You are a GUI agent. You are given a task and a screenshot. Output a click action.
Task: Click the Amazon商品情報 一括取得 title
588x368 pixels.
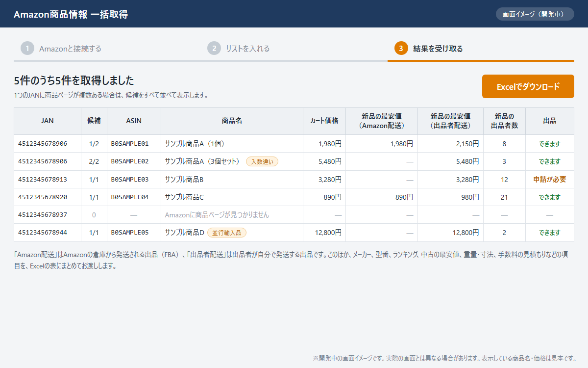click(x=71, y=14)
